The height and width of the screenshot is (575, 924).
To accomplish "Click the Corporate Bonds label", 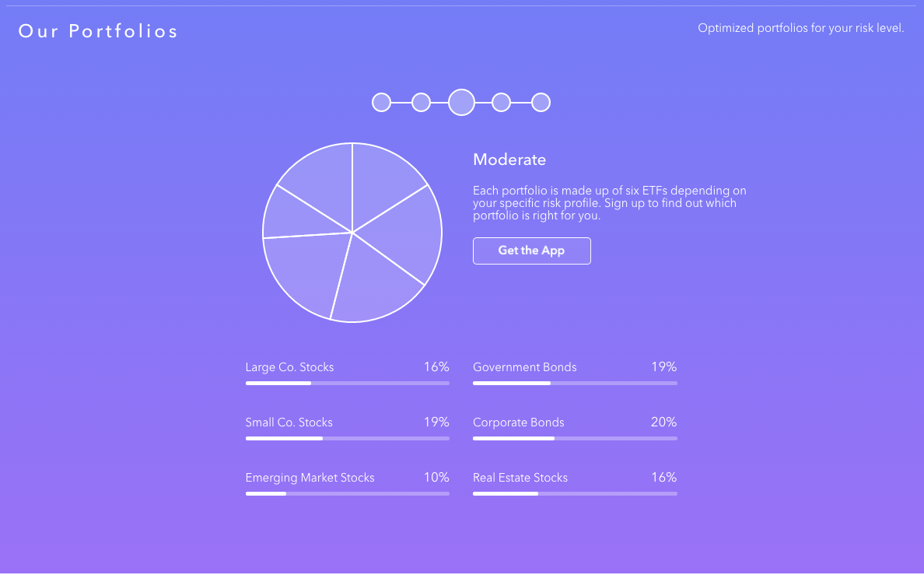I will 519,422.
